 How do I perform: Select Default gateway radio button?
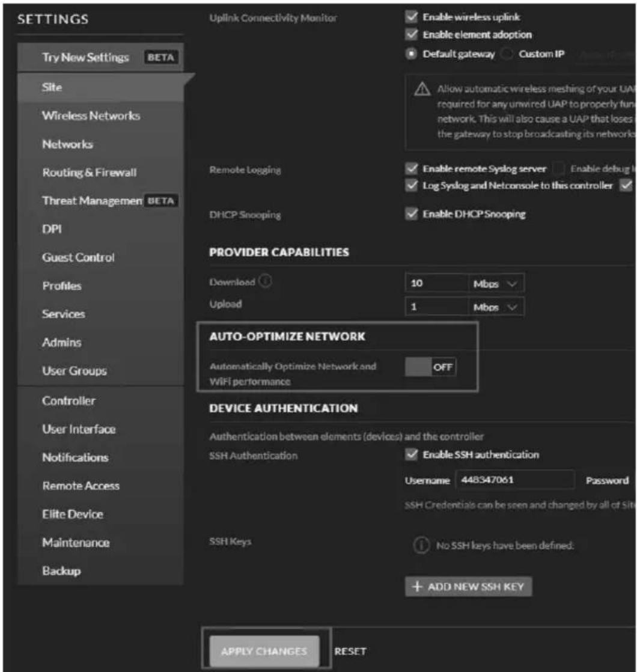411,54
